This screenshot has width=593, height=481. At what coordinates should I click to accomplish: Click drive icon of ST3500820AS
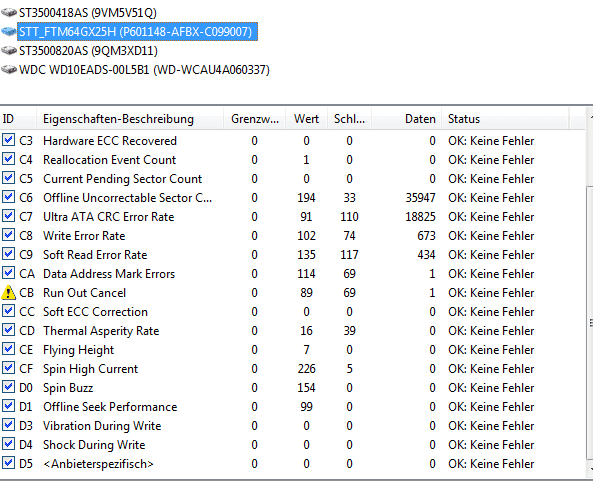tap(9, 50)
